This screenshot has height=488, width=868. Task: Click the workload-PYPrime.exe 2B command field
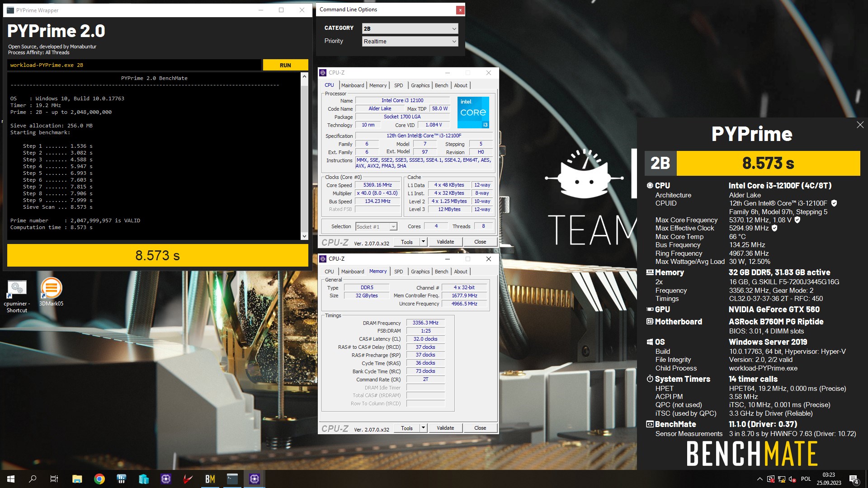pyautogui.click(x=134, y=65)
